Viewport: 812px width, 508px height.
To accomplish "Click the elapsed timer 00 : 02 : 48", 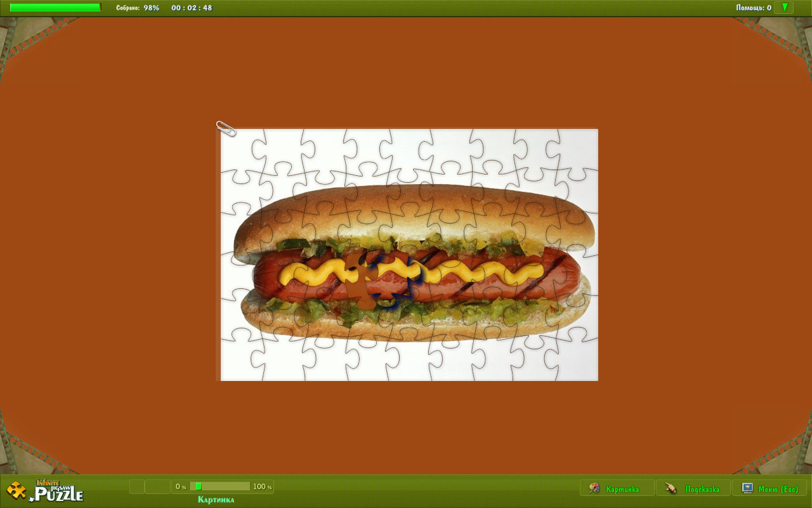I will [x=192, y=8].
